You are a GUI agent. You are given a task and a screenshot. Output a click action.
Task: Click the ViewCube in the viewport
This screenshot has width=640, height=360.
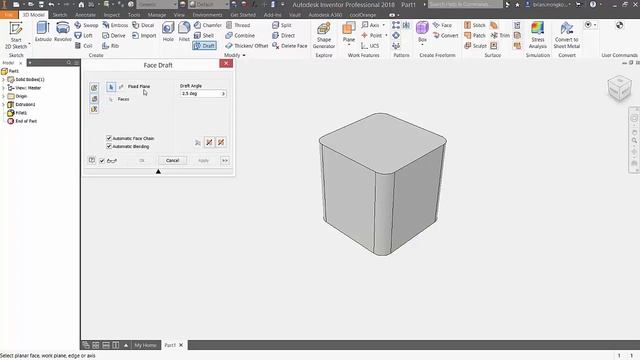pos(619,87)
